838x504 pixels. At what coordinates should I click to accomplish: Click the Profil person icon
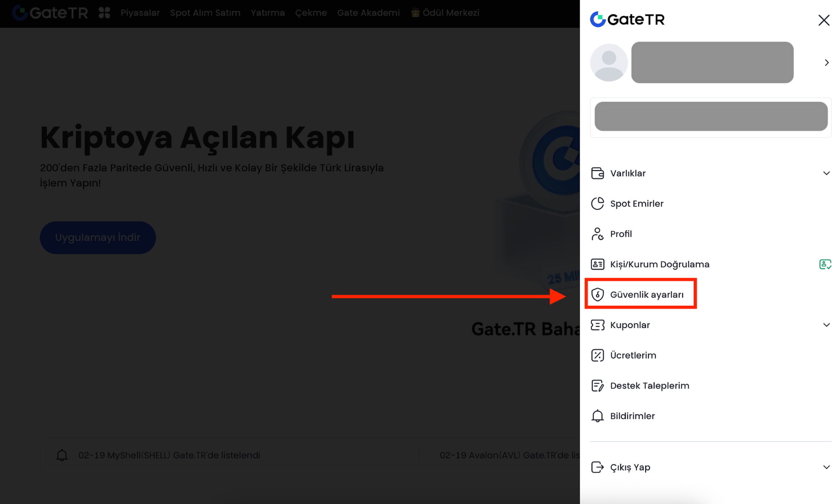597,234
